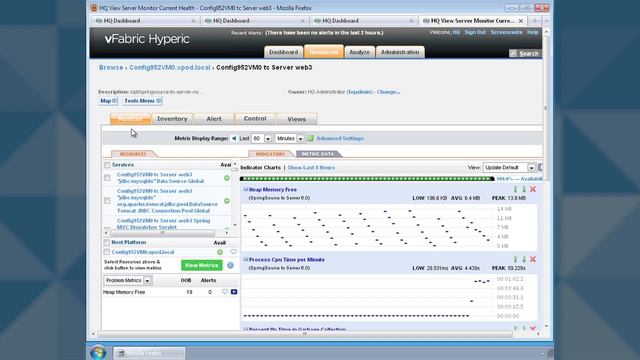Screen dimensions: 640x360
Task: Open the Advanced Settings link
Action: pos(340,138)
